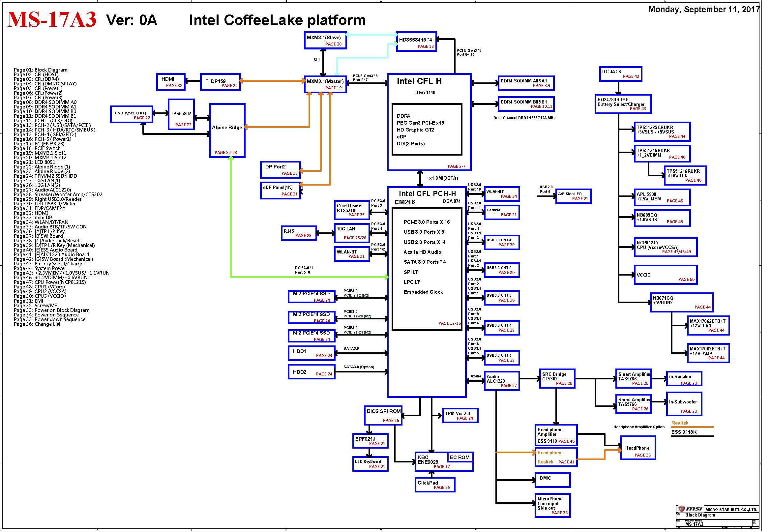Click the "BQ24780RUYR" battery charger block
The height and width of the screenshot is (532, 771).
tap(623, 104)
